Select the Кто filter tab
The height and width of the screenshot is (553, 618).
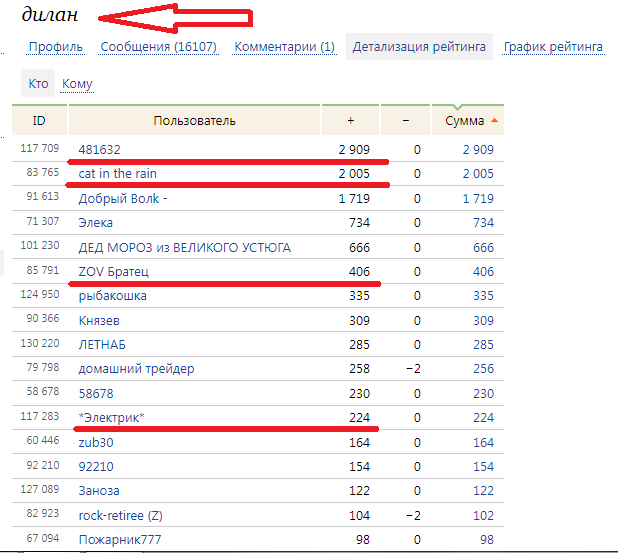(x=38, y=84)
